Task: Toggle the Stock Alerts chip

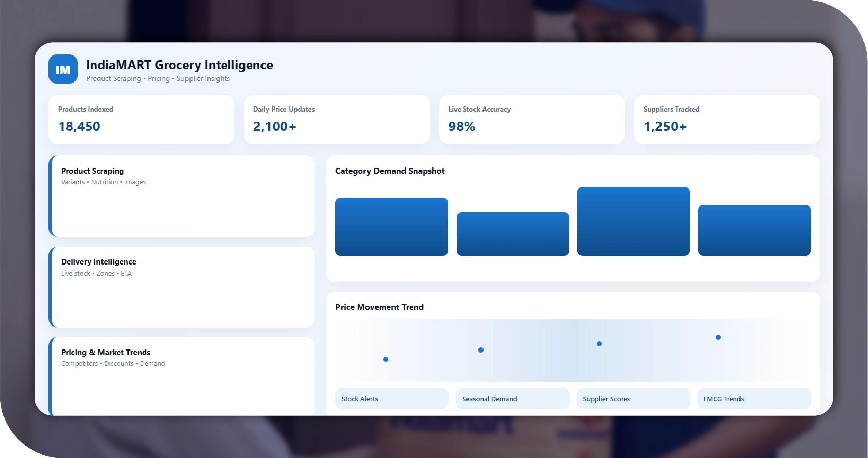Action: coord(391,399)
